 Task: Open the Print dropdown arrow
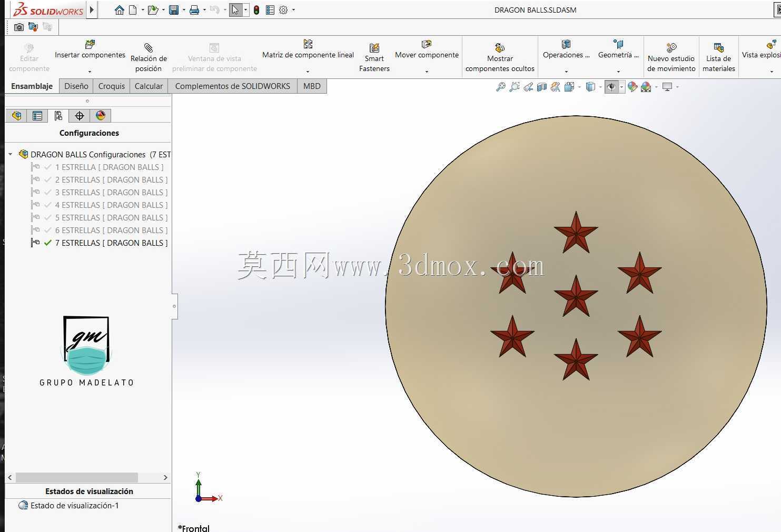204,10
